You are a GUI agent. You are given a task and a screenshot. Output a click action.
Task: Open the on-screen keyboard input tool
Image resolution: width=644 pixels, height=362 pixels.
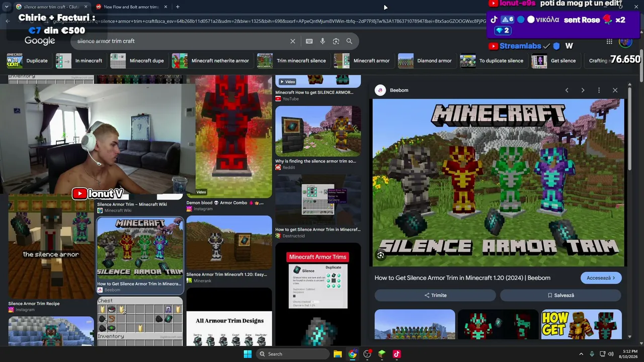click(x=309, y=41)
